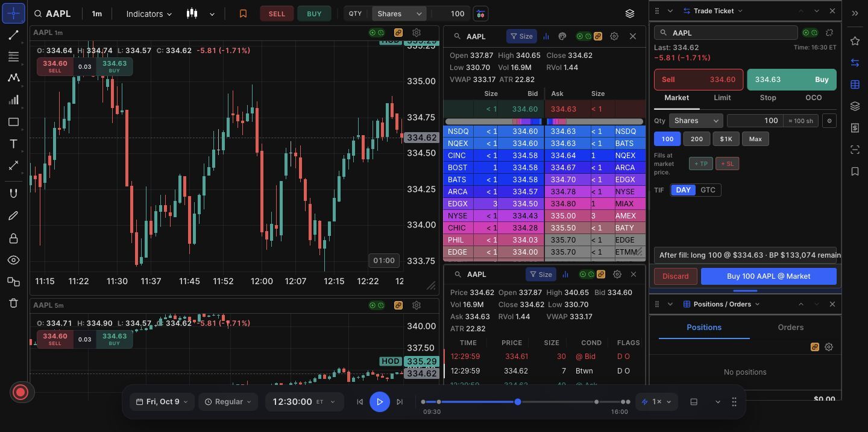The width and height of the screenshot is (868, 432).
Task: Click Buy 100 AAPL @ Market button
Action: click(769, 276)
